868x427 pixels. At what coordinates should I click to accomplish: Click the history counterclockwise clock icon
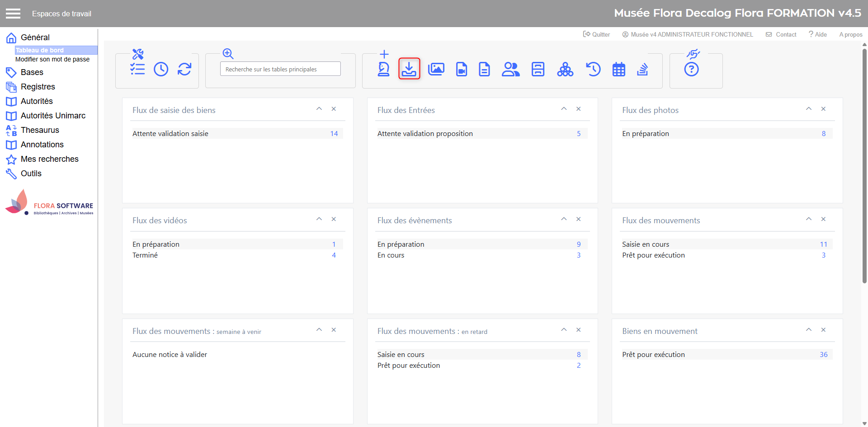pyautogui.click(x=593, y=69)
